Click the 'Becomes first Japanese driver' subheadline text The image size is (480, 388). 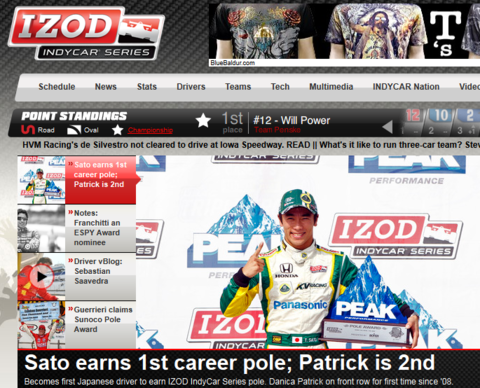pyautogui.click(x=238, y=382)
